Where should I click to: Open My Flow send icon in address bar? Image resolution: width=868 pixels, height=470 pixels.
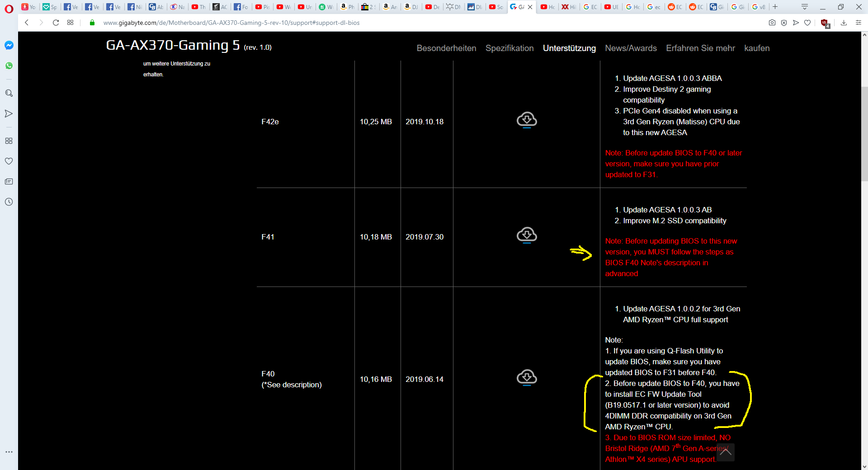pyautogui.click(x=796, y=23)
